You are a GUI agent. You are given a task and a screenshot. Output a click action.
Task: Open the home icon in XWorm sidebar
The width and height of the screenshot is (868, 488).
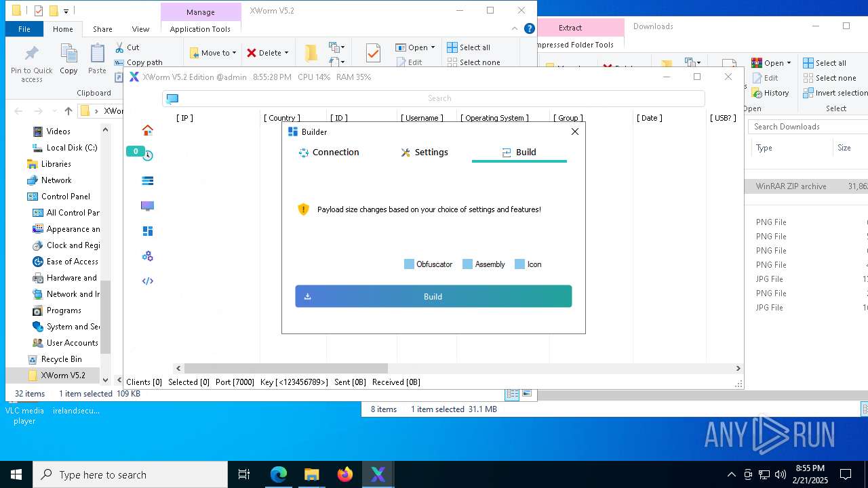(147, 130)
